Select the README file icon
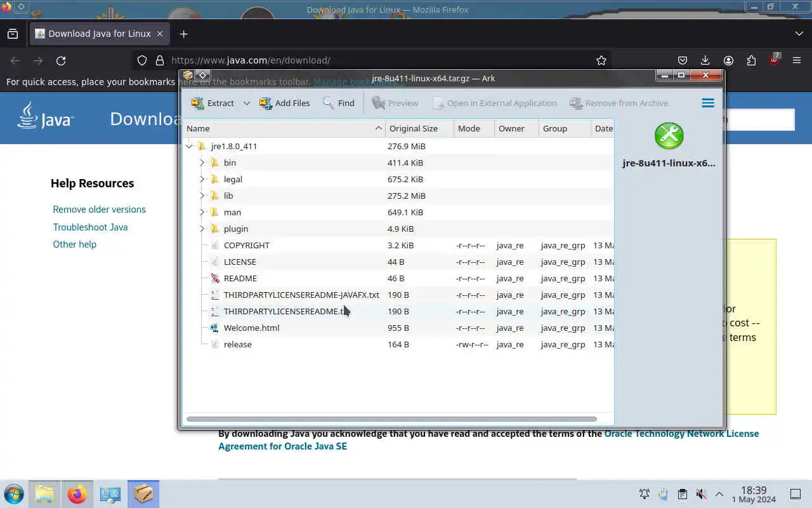812x508 pixels. [214, 278]
